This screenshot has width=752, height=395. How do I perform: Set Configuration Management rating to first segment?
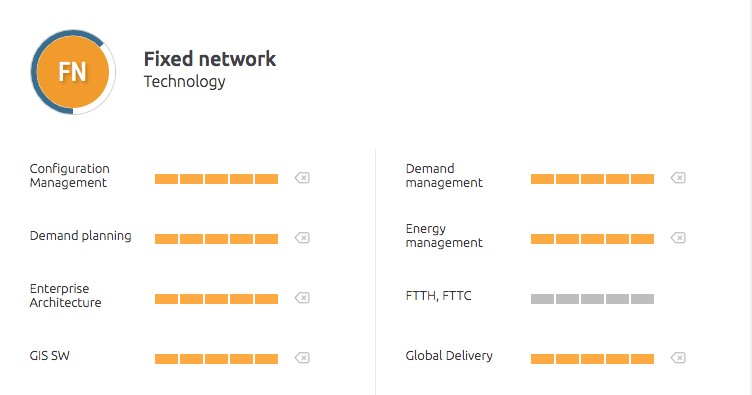click(x=166, y=179)
